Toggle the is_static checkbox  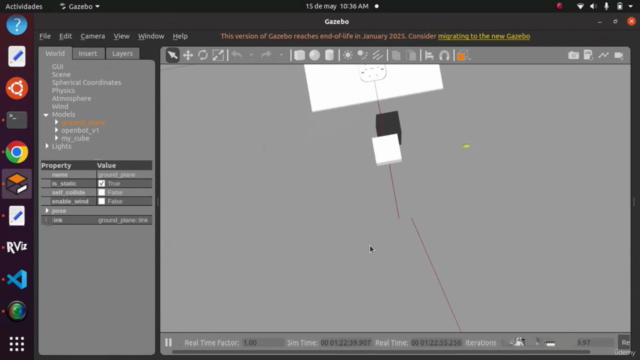pyautogui.click(x=102, y=184)
